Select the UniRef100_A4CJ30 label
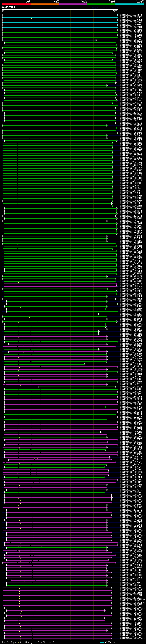Screen dimensions: 146x644 (x=131, y=221)
